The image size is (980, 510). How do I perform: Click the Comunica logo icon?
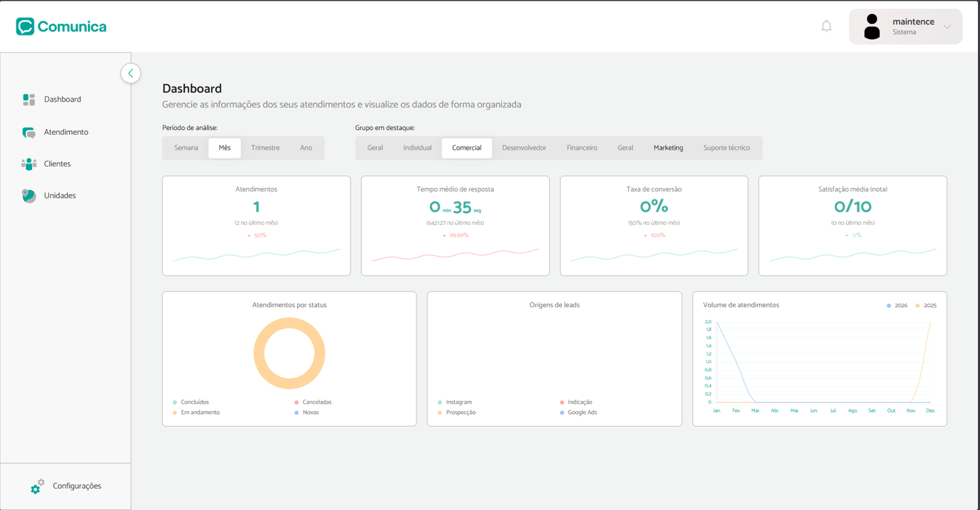(x=25, y=27)
